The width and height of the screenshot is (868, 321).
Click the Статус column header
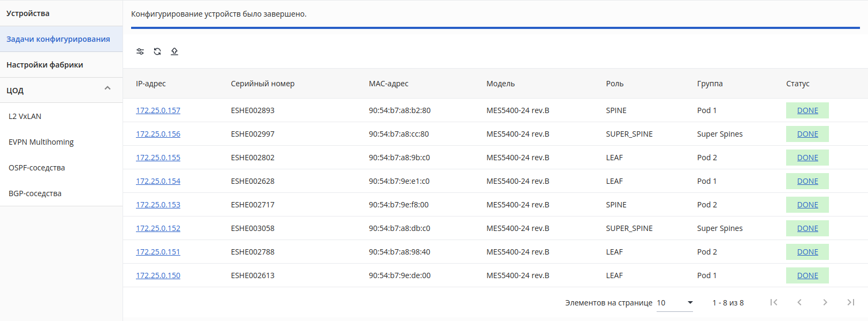797,84
